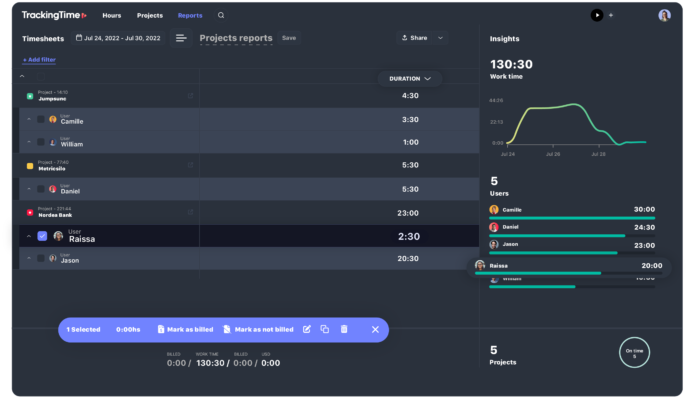Expand the Raissa row chevron

[x=29, y=236]
